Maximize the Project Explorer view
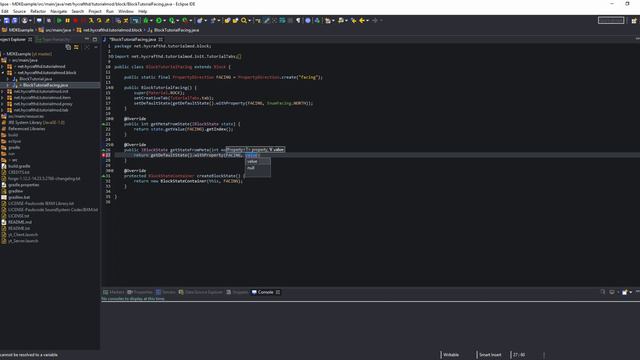 coord(95,40)
